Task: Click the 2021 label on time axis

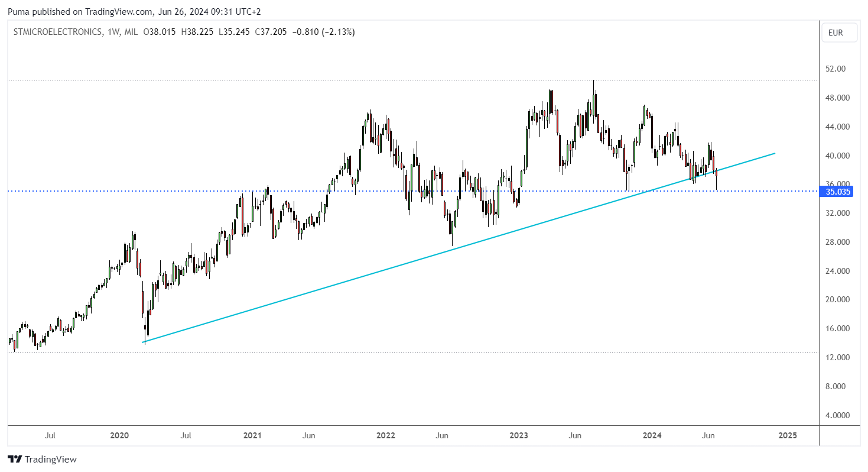Action: tap(252, 435)
